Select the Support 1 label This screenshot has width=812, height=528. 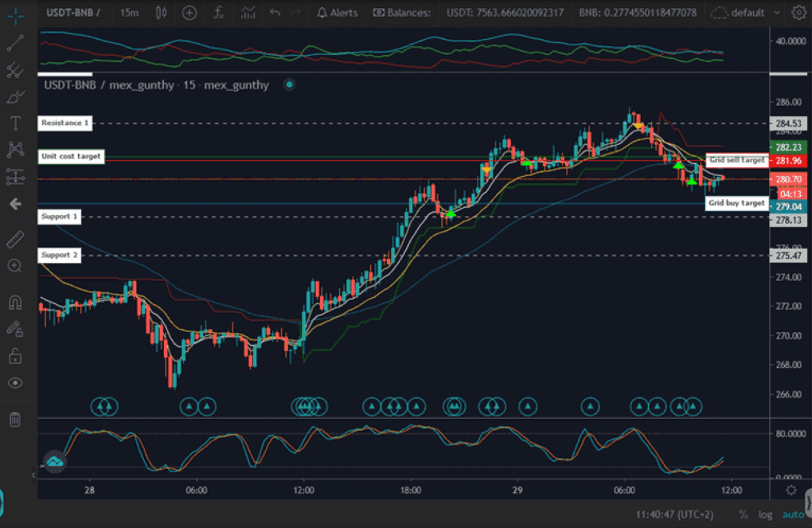[x=60, y=217]
